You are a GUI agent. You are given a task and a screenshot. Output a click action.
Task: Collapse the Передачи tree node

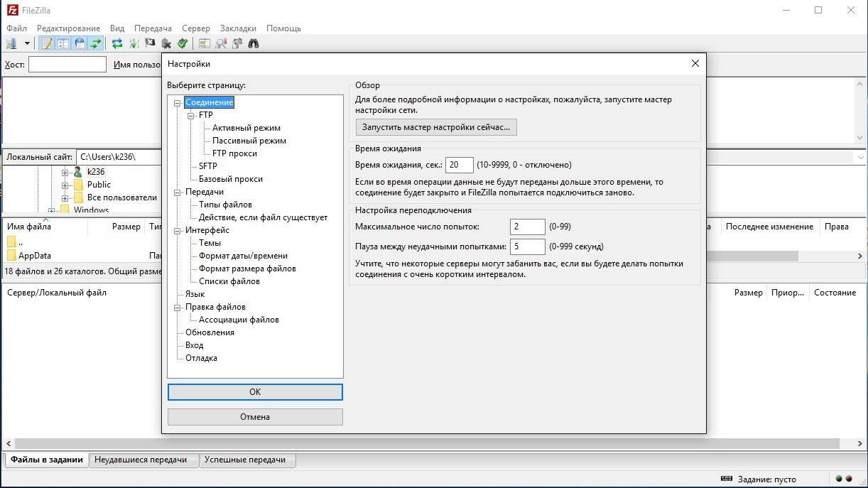click(178, 193)
